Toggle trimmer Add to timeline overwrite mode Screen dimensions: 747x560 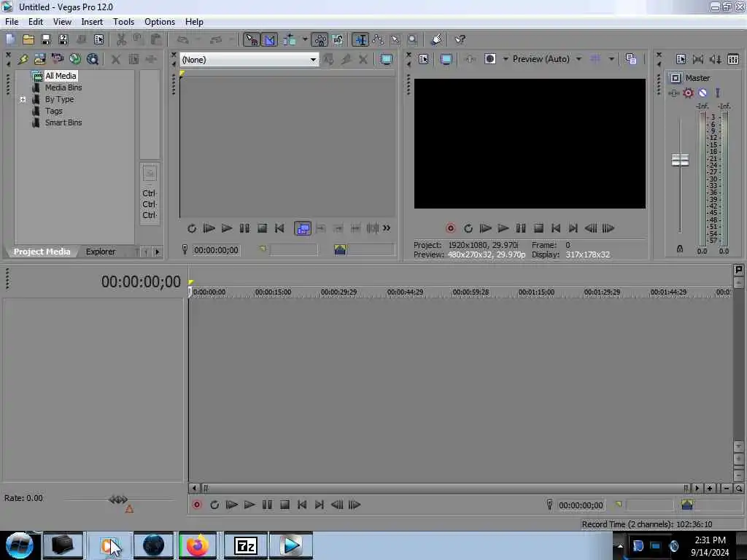(303, 228)
